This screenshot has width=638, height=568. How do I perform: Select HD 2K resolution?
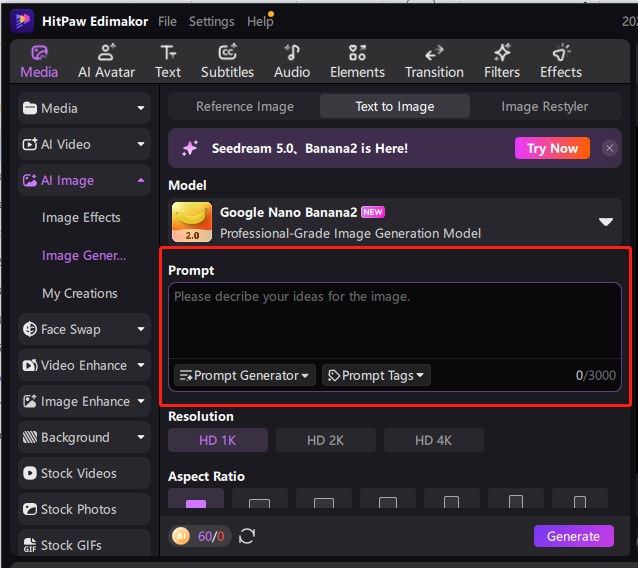(x=326, y=441)
